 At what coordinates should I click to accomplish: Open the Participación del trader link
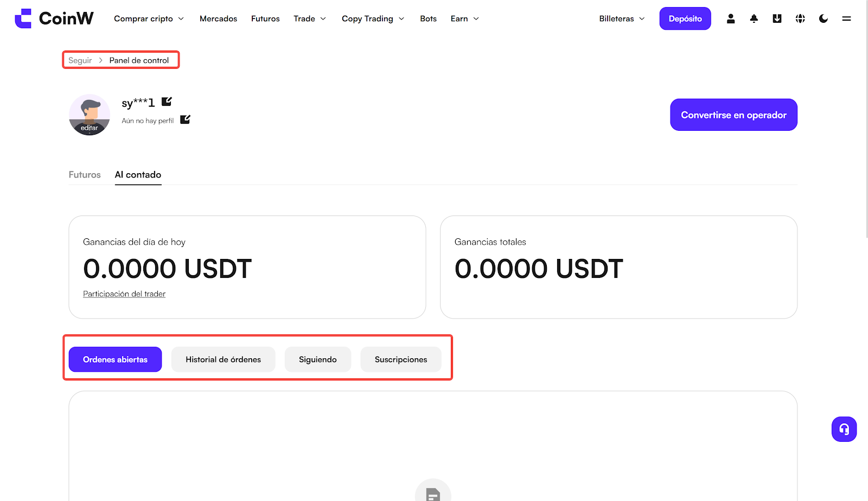pos(124,294)
